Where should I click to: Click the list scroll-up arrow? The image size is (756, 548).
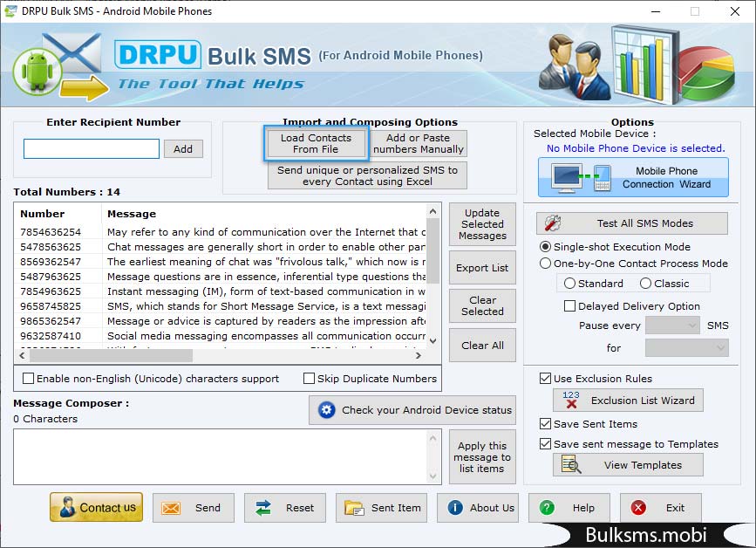433,211
